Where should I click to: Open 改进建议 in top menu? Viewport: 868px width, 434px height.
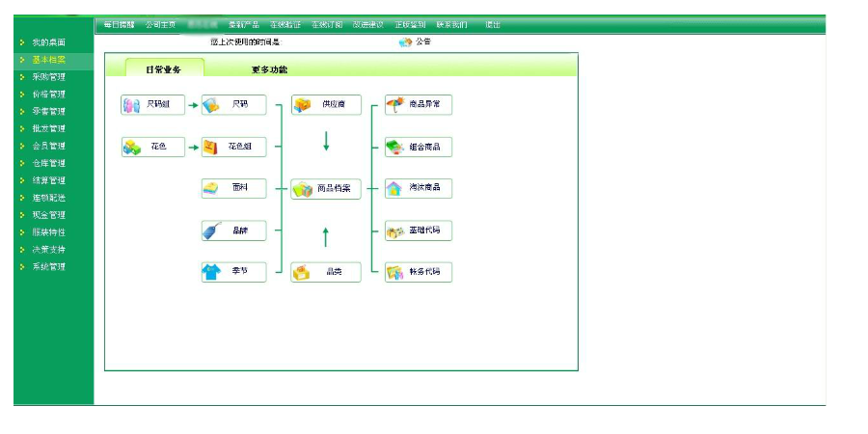(x=368, y=25)
